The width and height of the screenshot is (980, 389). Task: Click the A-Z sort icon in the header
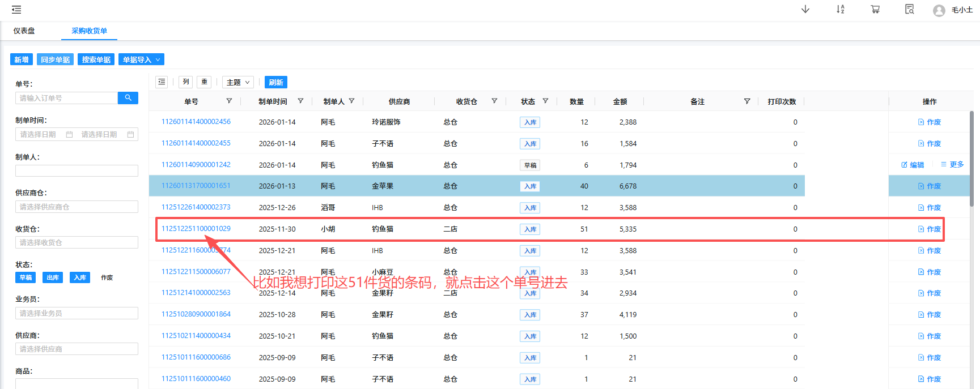pyautogui.click(x=841, y=10)
